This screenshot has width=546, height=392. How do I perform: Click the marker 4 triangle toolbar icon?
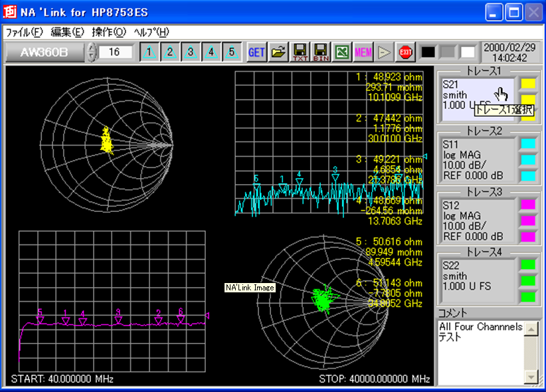[211, 52]
